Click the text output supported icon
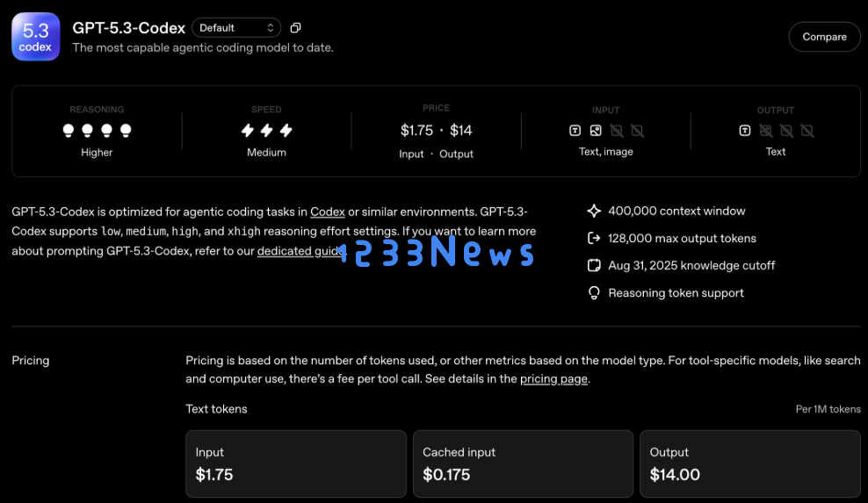The height and width of the screenshot is (503, 868). pos(744,131)
